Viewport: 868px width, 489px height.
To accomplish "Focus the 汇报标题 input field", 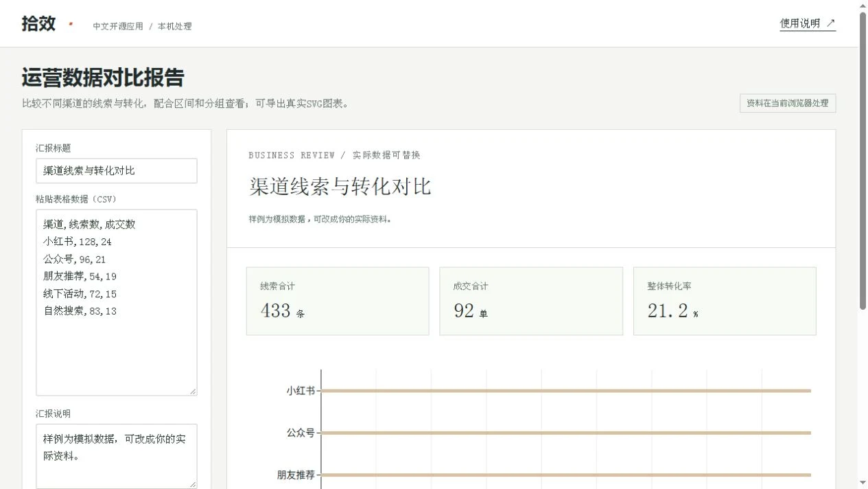I will click(117, 171).
